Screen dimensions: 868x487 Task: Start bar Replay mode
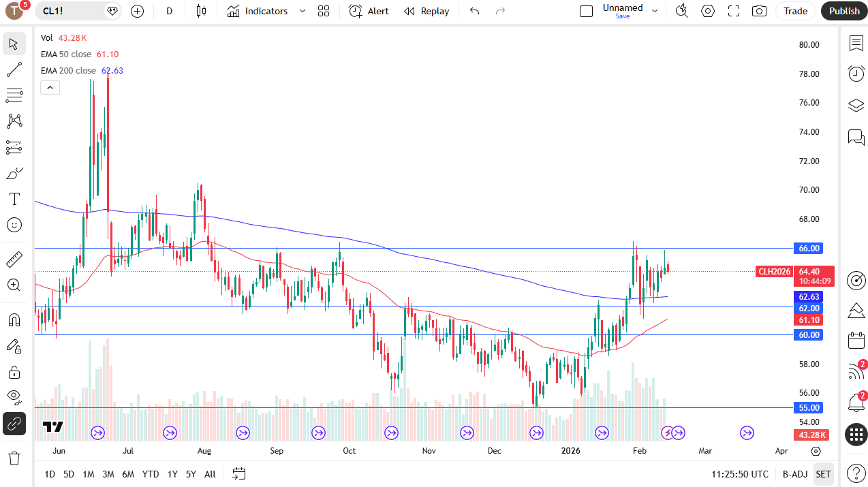click(427, 11)
